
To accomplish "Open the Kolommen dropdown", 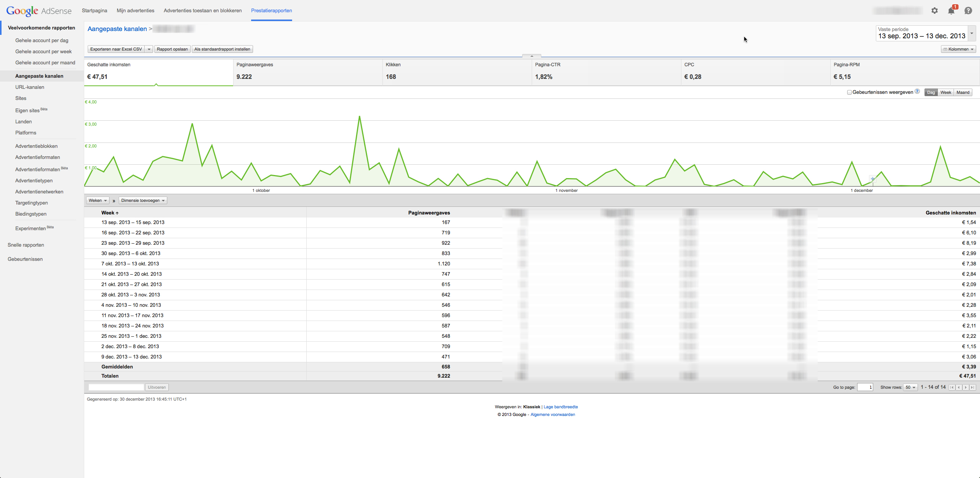I will click(958, 49).
